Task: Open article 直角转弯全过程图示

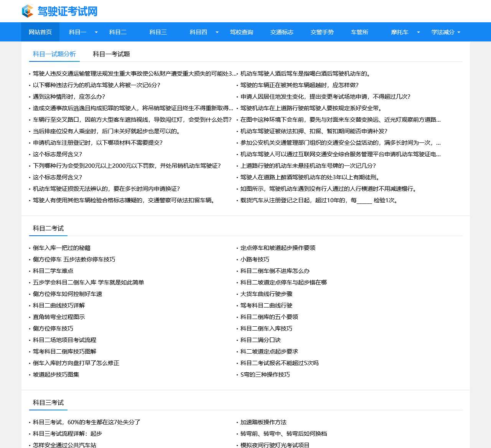Action: point(59,317)
